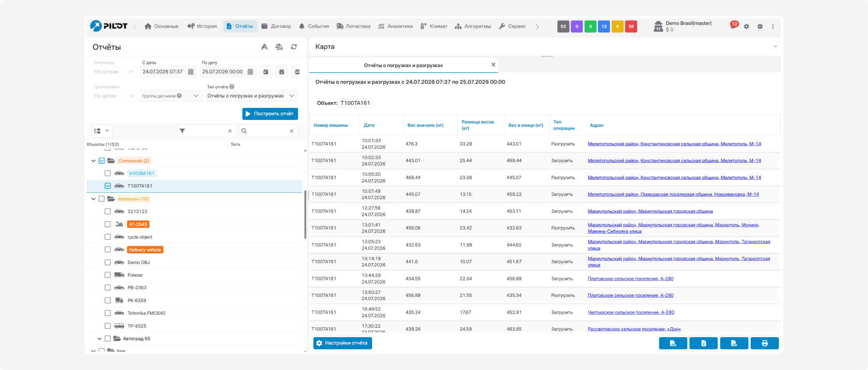Click the Построить отчёт button
This screenshot has height=370, width=868.
[270, 113]
